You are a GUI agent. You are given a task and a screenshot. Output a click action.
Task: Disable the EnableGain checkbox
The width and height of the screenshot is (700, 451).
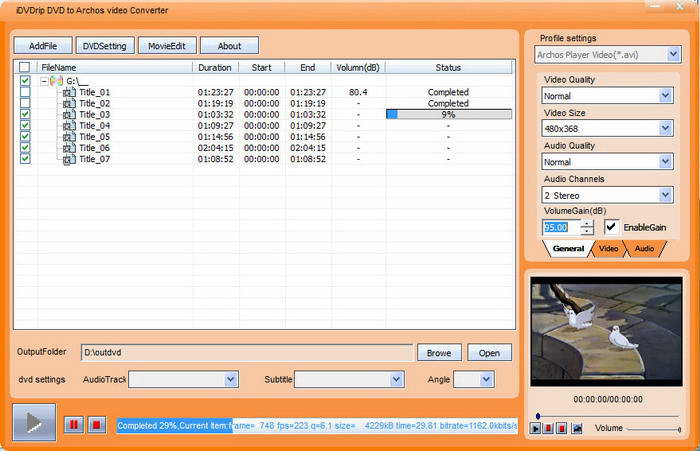(x=611, y=227)
